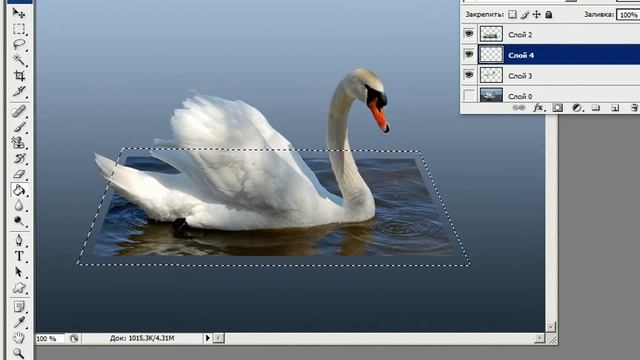
Task: Click the link layers icon
Action: 518,108
